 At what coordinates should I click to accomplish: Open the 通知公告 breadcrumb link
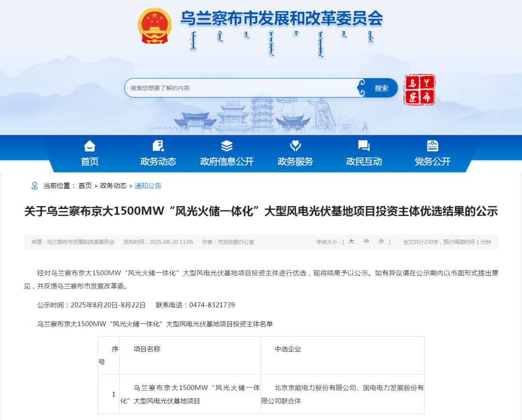tap(148, 185)
